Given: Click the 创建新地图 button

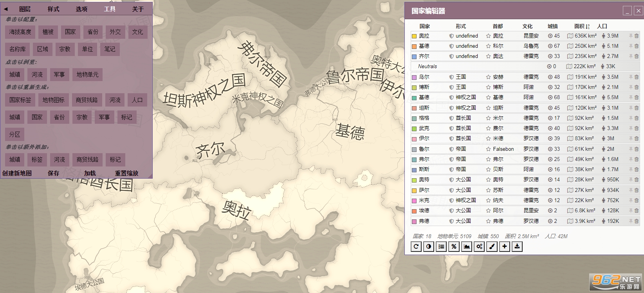Looking at the screenshot, I should click(x=17, y=173).
